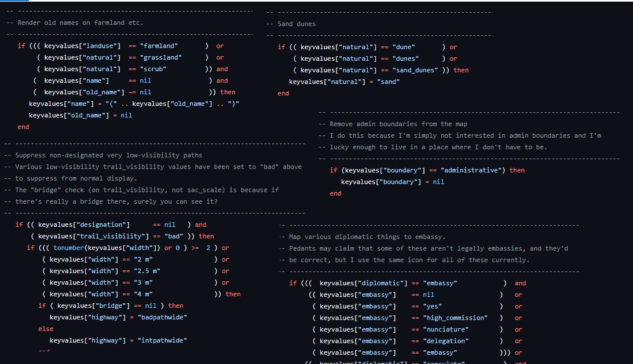The image size is (633, 364).
Task: Select the "nunciature" string
Action: coord(446,330)
